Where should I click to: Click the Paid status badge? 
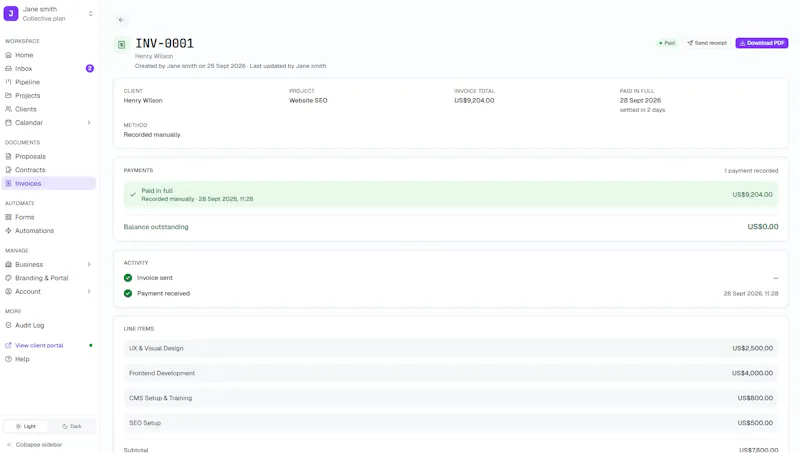(x=667, y=43)
